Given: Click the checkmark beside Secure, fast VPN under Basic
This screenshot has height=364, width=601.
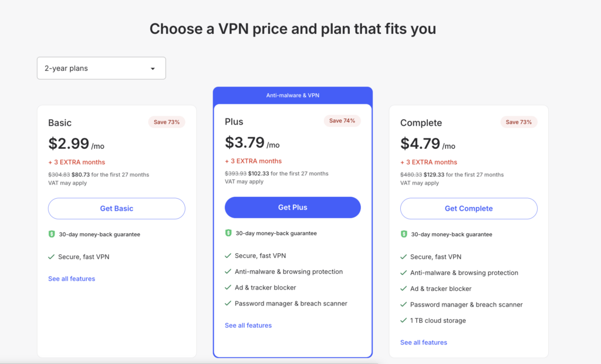Looking at the screenshot, I should tap(52, 256).
